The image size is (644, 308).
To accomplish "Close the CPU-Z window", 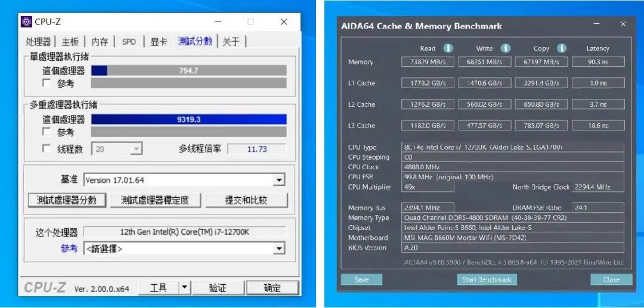I will pos(283,21).
